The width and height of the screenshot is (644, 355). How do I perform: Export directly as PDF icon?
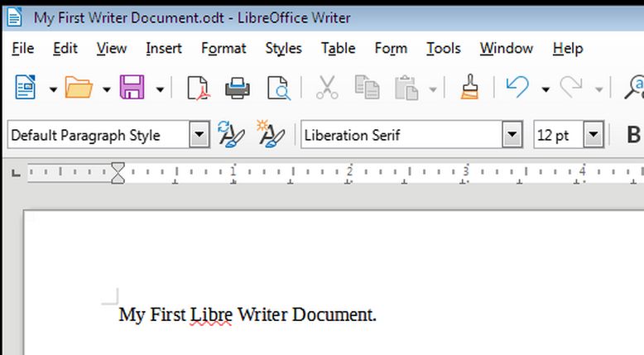click(x=199, y=88)
